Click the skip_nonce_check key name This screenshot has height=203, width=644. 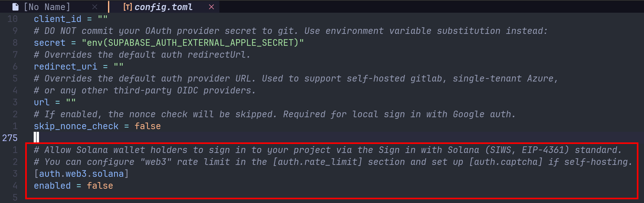76,126
